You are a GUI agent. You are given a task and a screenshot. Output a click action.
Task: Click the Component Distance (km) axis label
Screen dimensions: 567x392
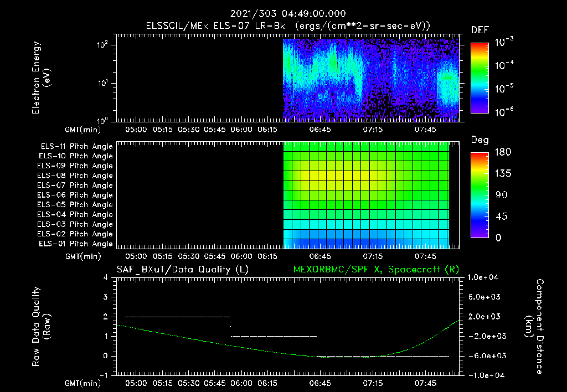534,327
